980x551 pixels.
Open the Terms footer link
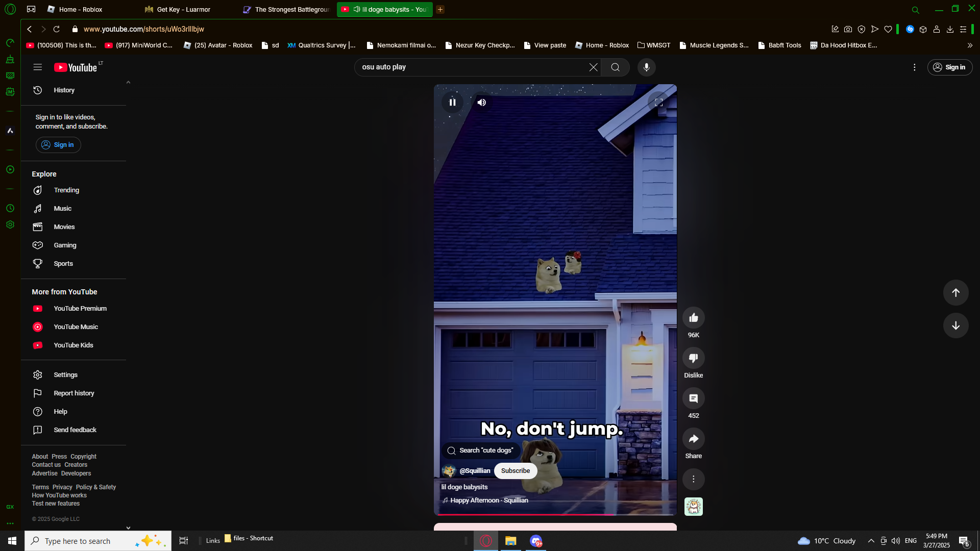(x=40, y=487)
